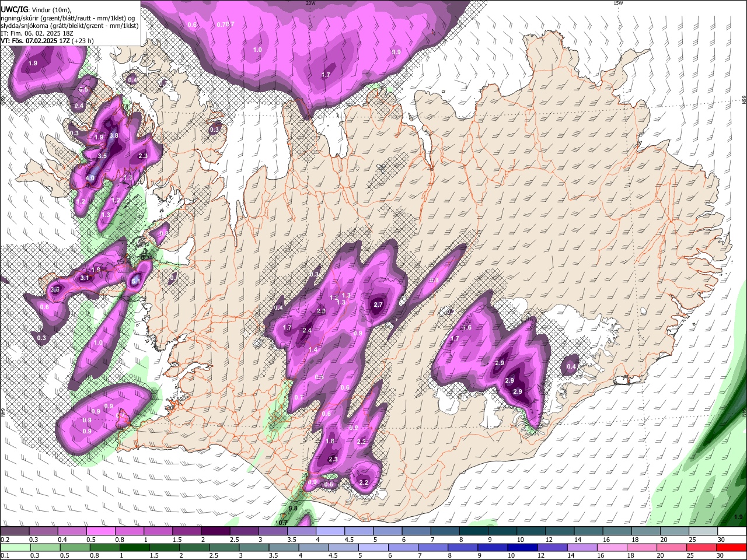Screen dimensions: 747x560
Task: Click the deep blue 10–12 rain legend swatch
Action: (523, 548)
